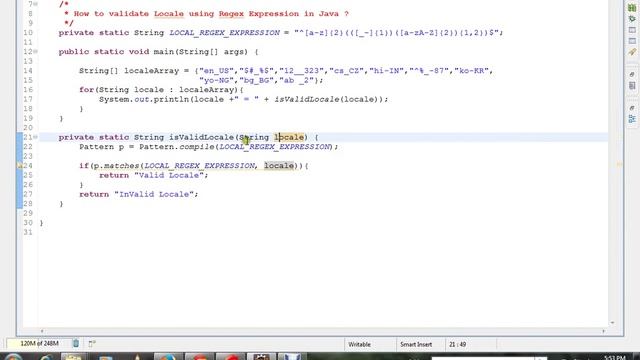The height and width of the screenshot is (360, 640).
Task: Click the main method name on line 12
Action: point(164,52)
